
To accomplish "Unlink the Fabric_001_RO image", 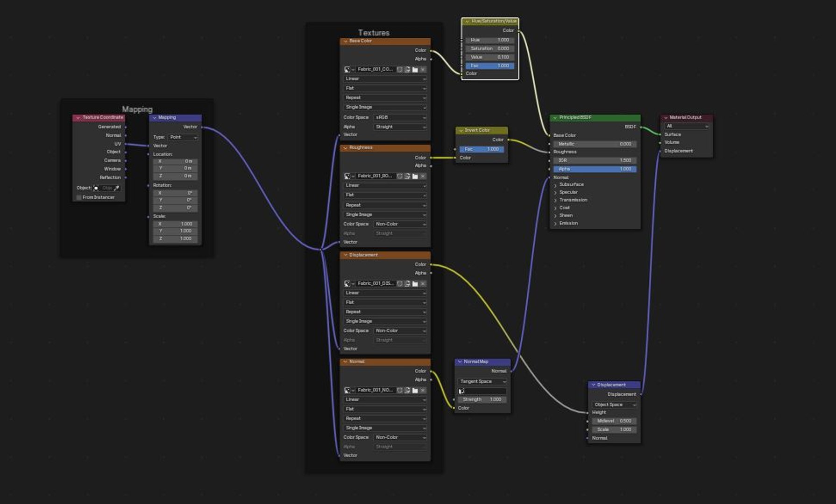I will pyautogui.click(x=423, y=176).
